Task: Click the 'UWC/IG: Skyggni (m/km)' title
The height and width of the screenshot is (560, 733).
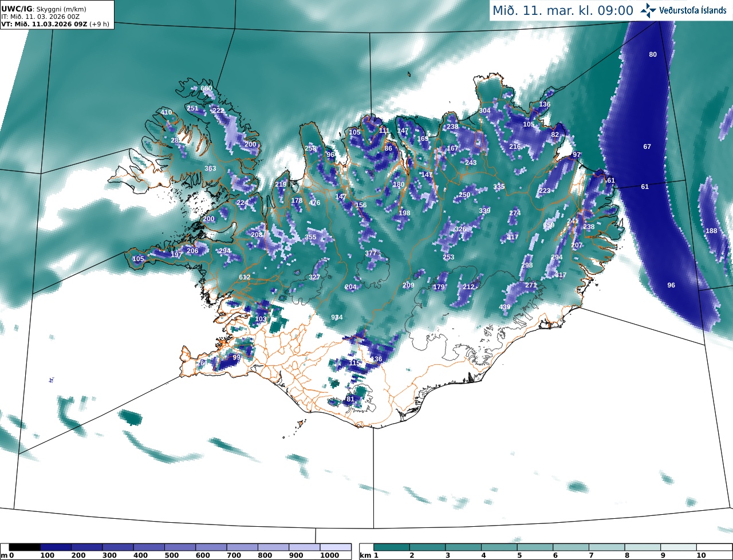Action: pyautogui.click(x=42, y=9)
